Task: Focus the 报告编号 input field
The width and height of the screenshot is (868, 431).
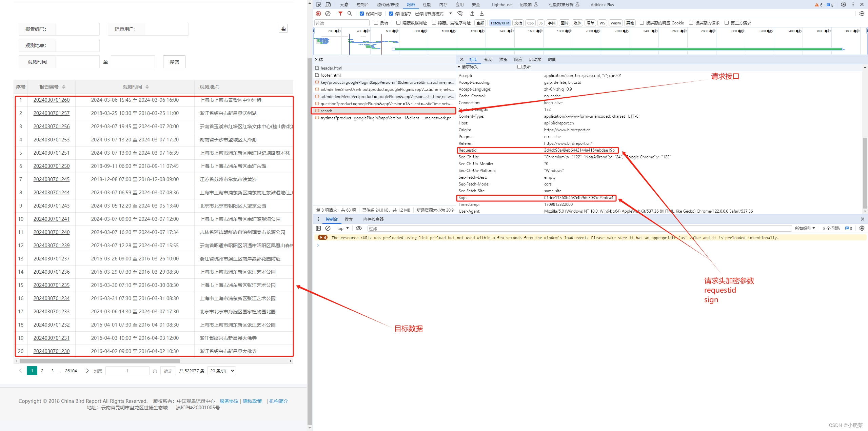Action: click(x=78, y=29)
